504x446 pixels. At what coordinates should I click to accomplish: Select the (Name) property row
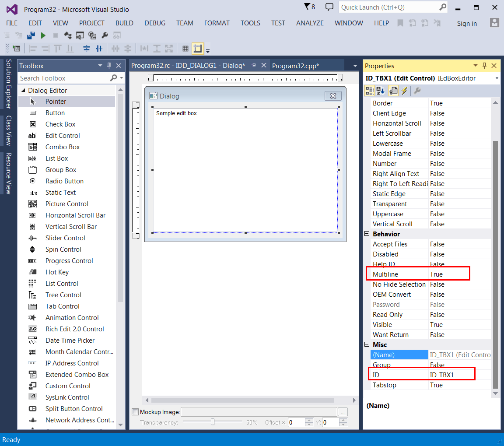tap(430, 355)
